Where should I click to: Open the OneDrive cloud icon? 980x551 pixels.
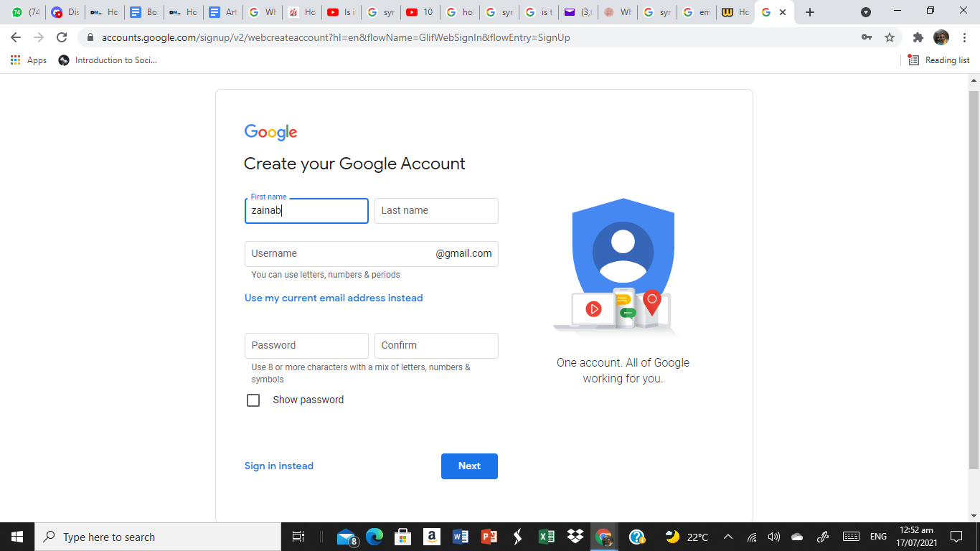click(797, 537)
